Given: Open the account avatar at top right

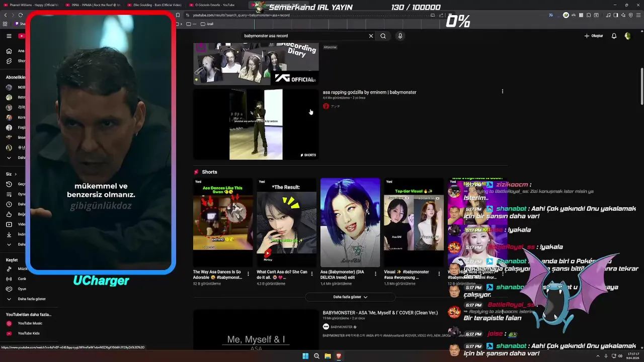Looking at the screenshot, I should 627,36.
